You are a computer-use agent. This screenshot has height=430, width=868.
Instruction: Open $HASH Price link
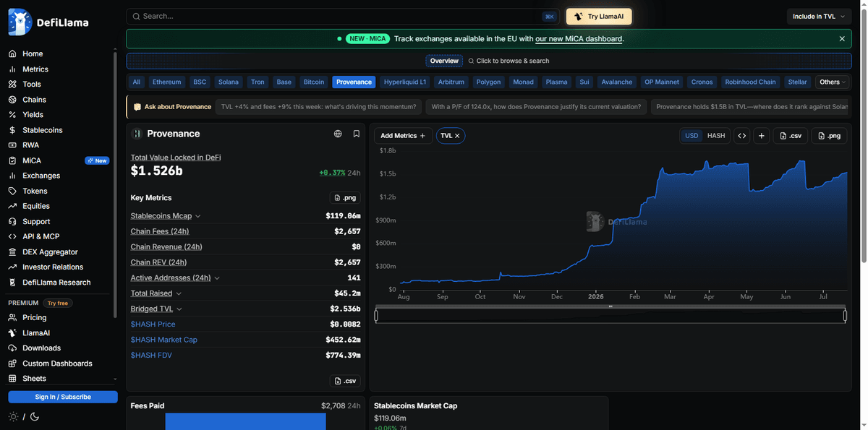153,324
